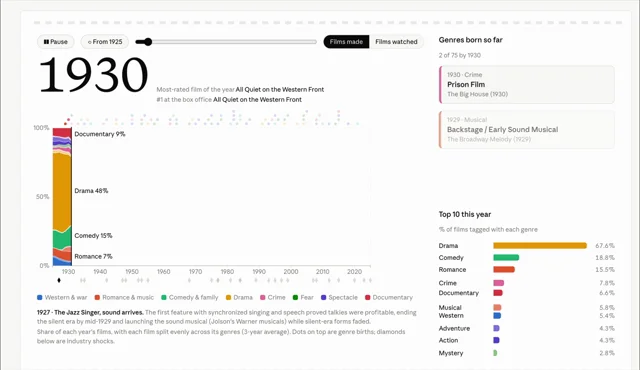This screenshot has width=640, height=370.
Task: Switch to the Films watched view
Action: [396, 42]
